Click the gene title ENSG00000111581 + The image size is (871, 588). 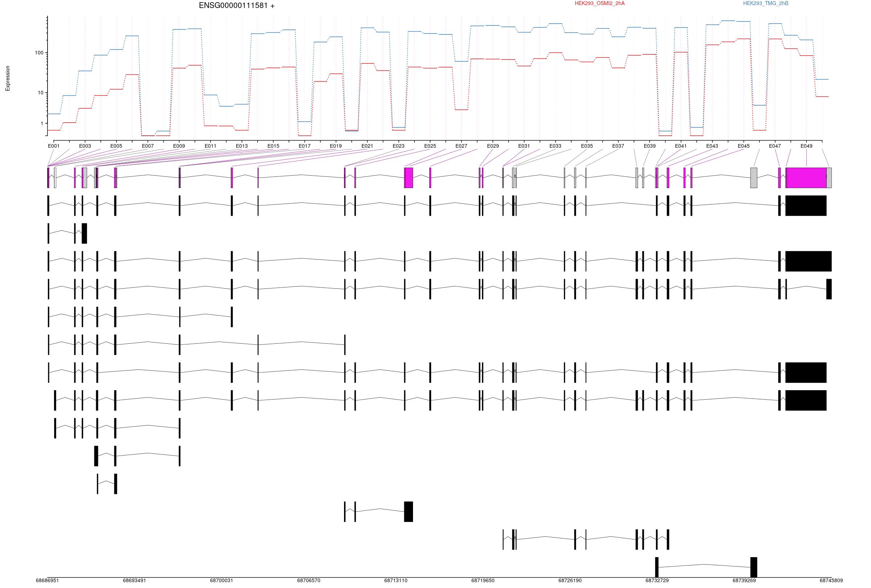tap(237, 5)
